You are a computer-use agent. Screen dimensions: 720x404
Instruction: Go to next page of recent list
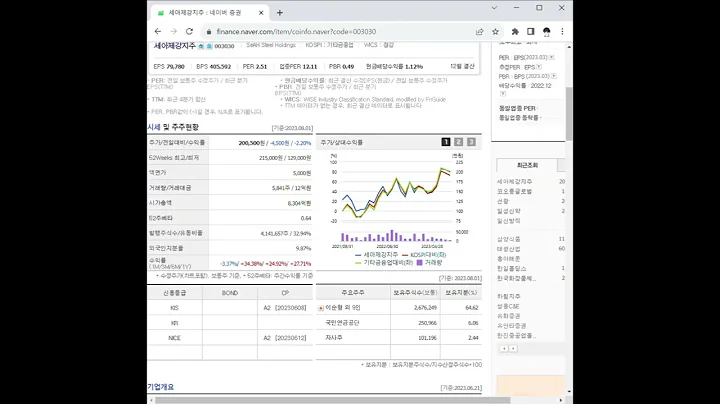click(513, 349)
